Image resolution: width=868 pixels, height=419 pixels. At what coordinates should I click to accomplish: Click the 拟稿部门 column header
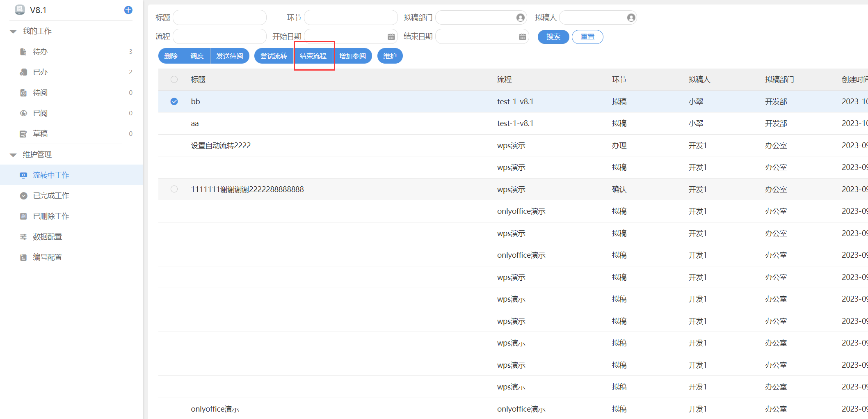click(x=779, y=80)
